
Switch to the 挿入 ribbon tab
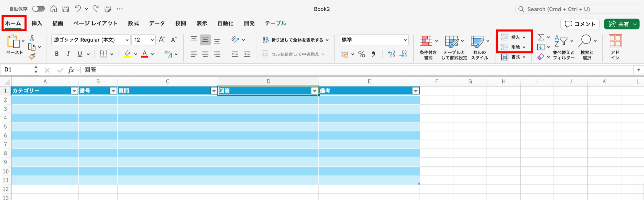[x=37, y=23]
